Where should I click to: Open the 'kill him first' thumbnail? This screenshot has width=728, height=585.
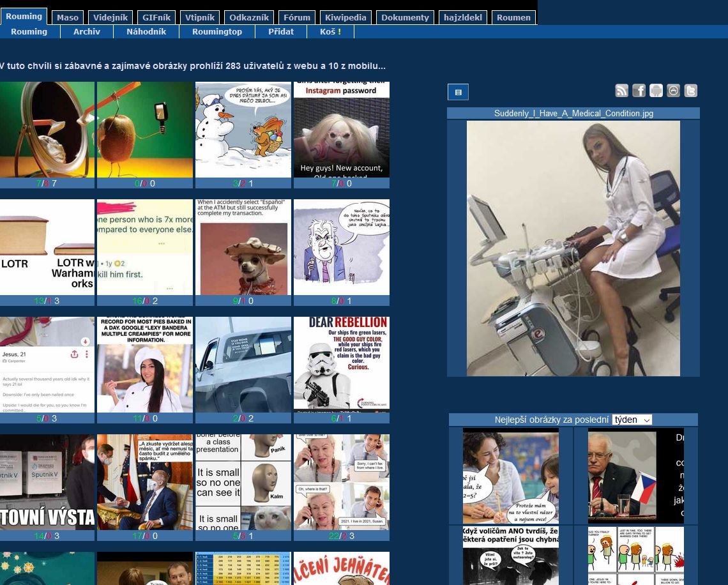[145, 247]
